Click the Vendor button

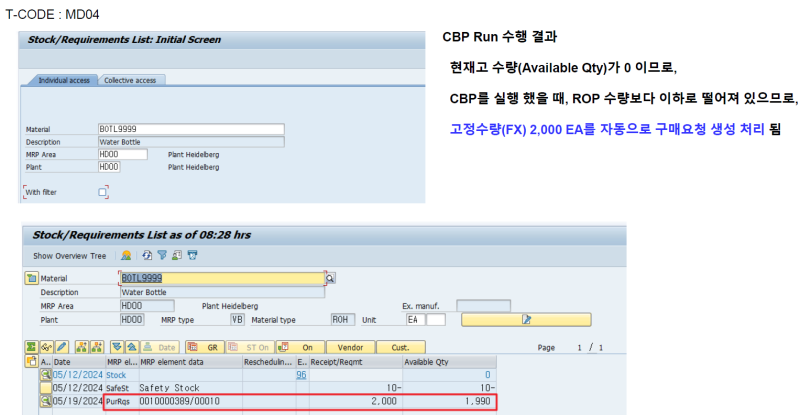(x=351, y=347)
